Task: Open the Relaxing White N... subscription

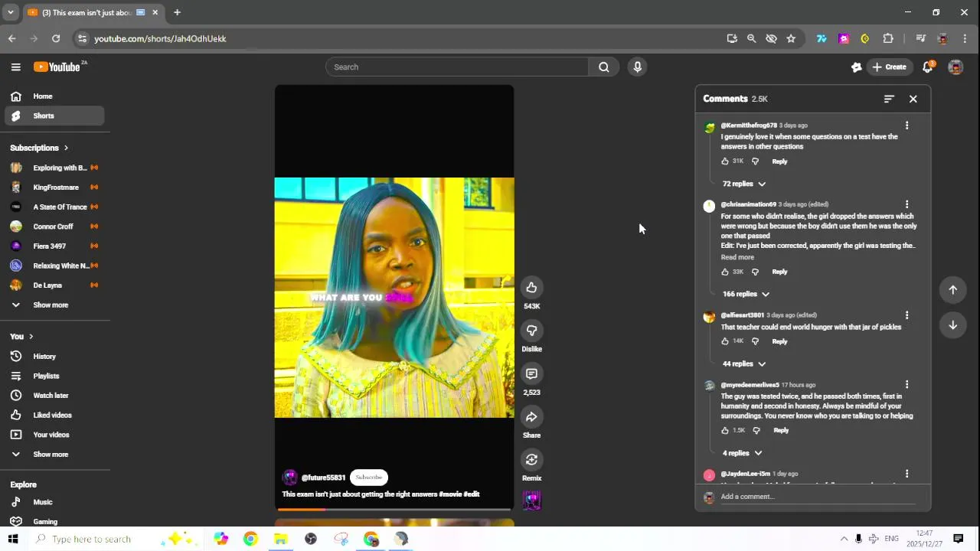Action: coord(54,266)
